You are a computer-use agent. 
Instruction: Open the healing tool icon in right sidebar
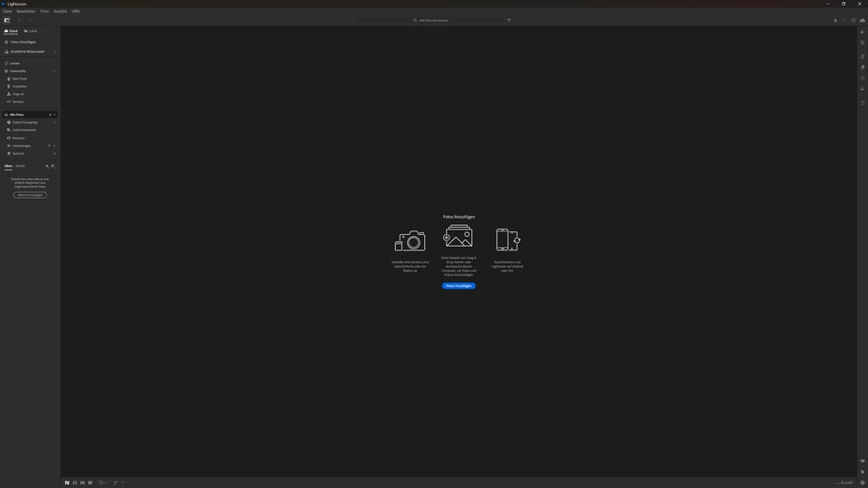tap(863, 67)
